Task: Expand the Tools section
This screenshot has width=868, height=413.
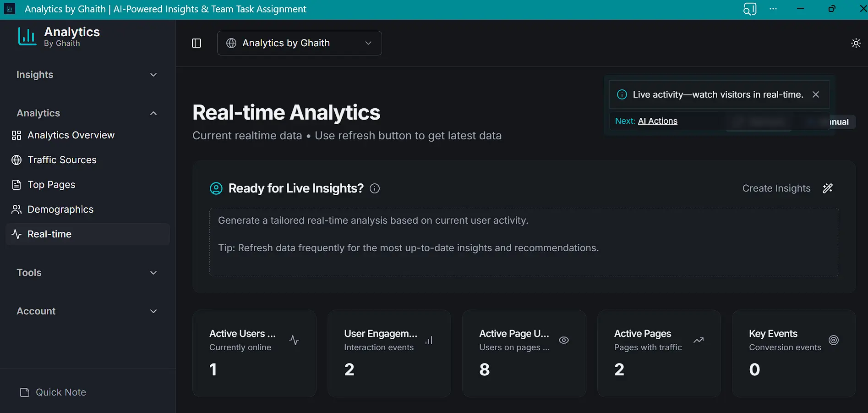Action: click(153, 273)
